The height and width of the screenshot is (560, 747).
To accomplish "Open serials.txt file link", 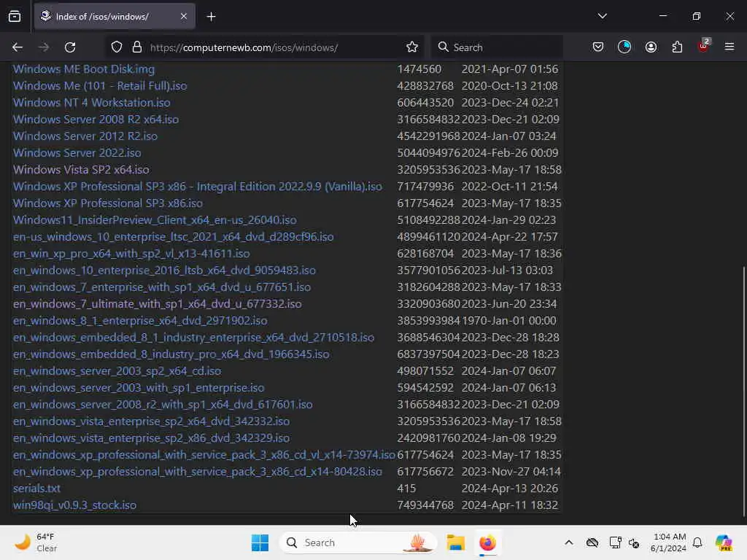I will click(36, 489).
